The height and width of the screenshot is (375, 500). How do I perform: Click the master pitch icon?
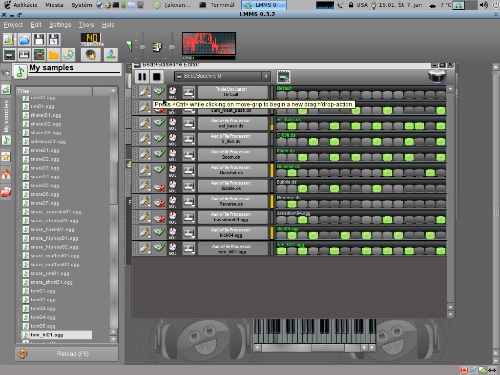(157, 47)
